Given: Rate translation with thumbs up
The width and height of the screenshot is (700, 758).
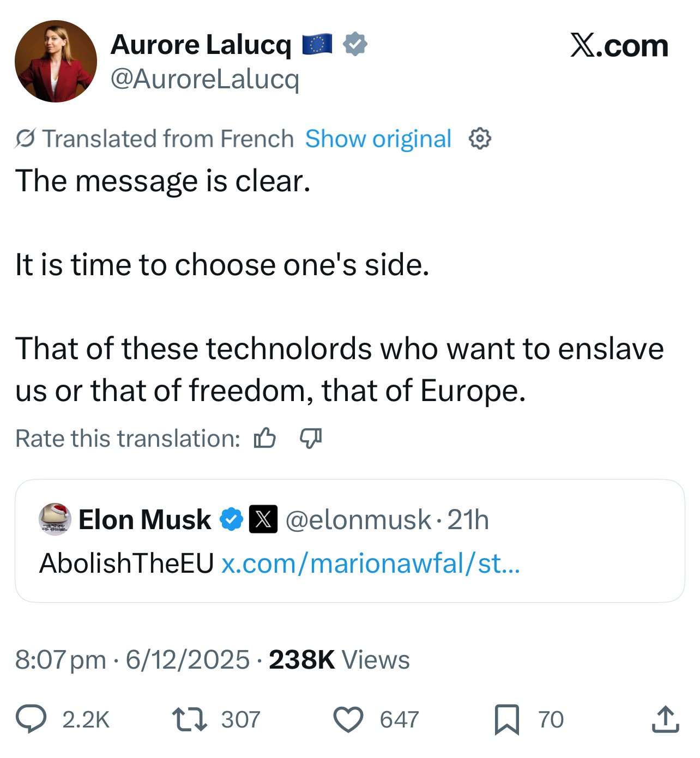Looking at the screenshot, I should coord(265,438).
